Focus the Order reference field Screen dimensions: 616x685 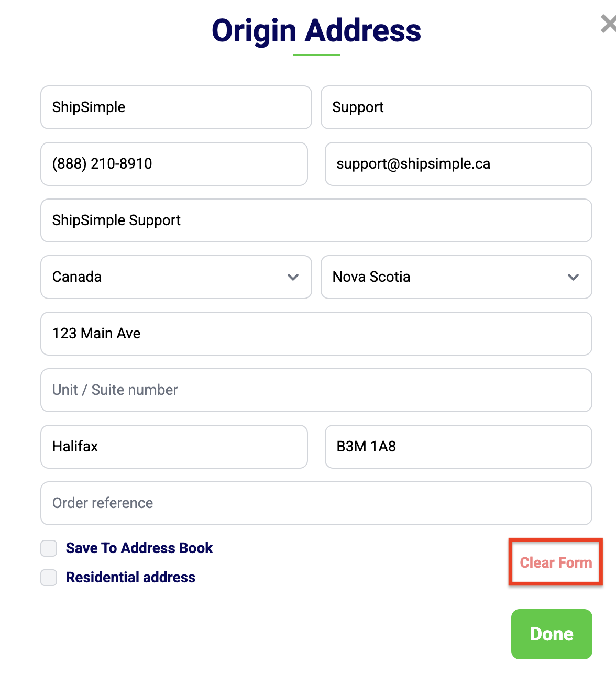pyautogui.click(x=316, y=503)
